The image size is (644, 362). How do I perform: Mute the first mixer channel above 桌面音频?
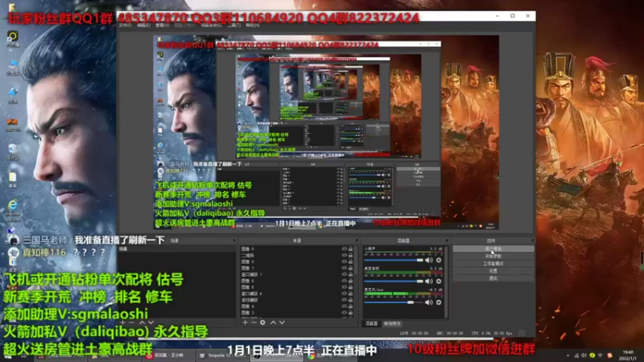429,260
